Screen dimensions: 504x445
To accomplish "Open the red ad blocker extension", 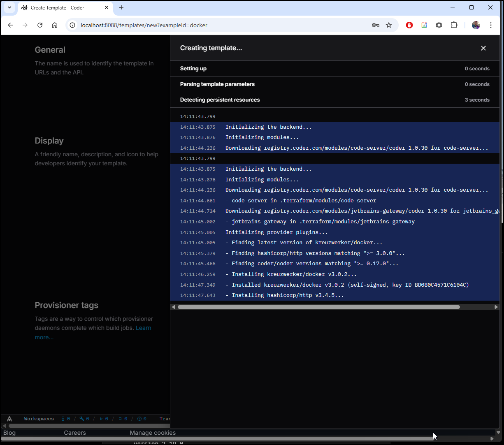I will (x=409, y=25).
